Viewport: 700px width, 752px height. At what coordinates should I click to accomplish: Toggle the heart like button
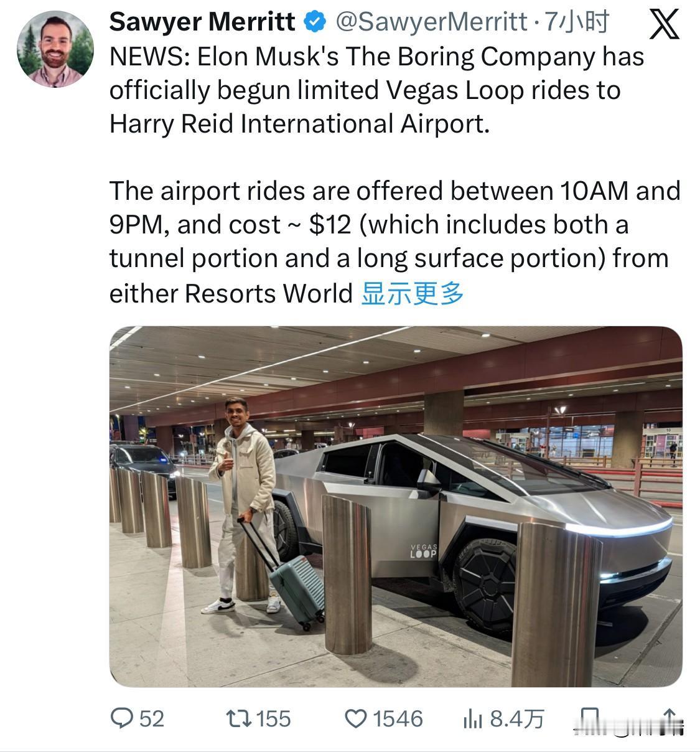click(356, 719)
